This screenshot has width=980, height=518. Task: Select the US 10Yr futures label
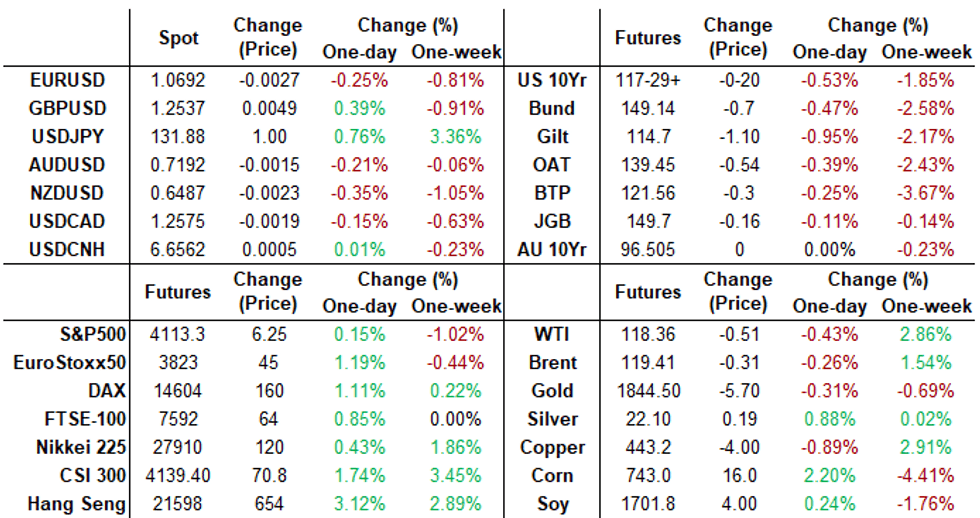coord(545,80)
